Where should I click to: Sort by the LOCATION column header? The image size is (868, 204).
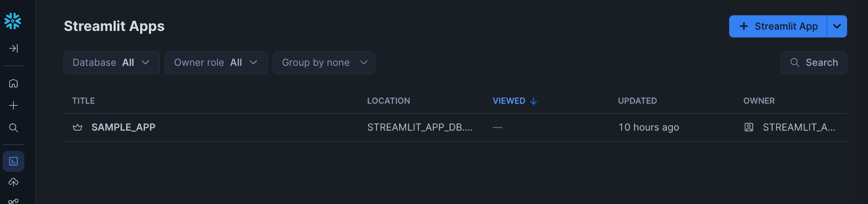click(388, 101)
